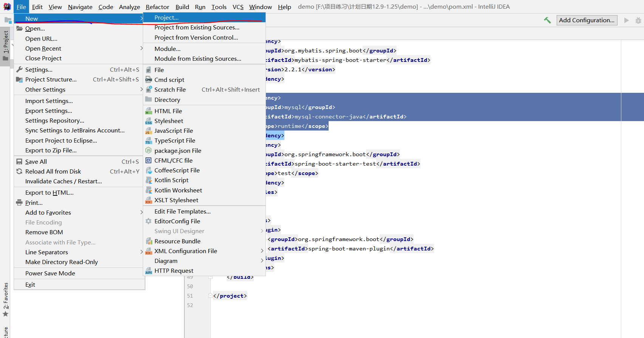This screenshot has width=644, height=338.
Task: Open the Refactor menu
Action: pos(158,7)
